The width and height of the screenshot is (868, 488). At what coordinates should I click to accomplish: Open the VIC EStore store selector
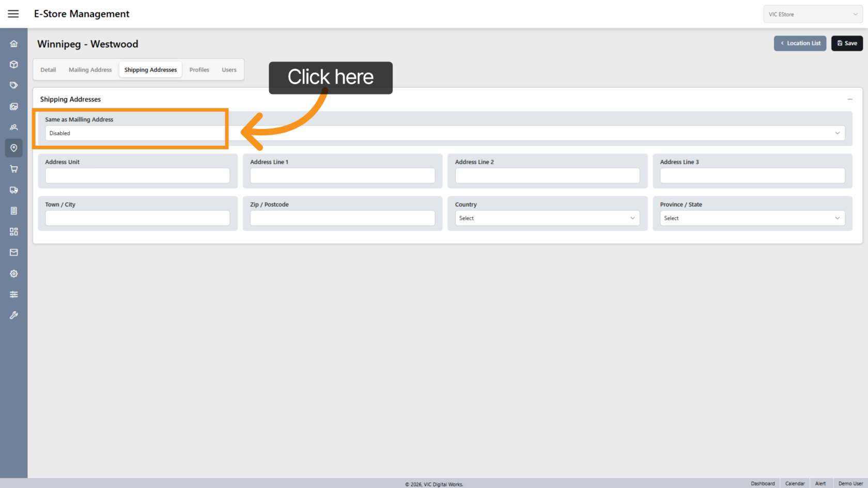coord(812,14)
